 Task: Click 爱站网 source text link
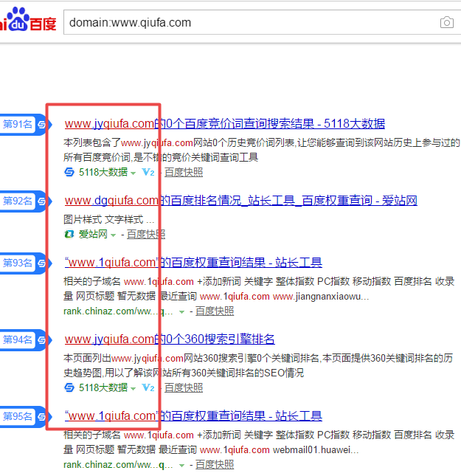tap(93, 234)
